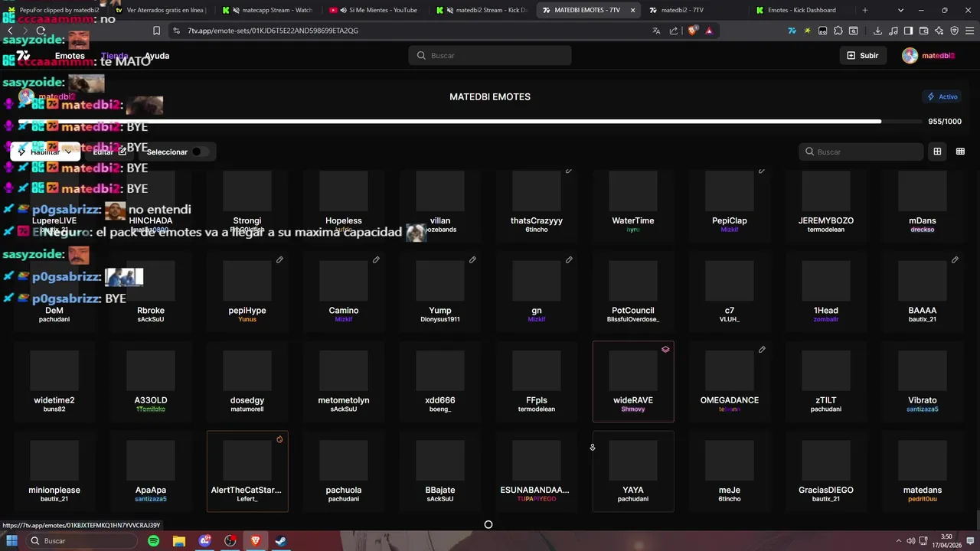The height and width of the screenshot is (551, 980).
Task: Open the Tienda nav item
Action: coord(115,56)
